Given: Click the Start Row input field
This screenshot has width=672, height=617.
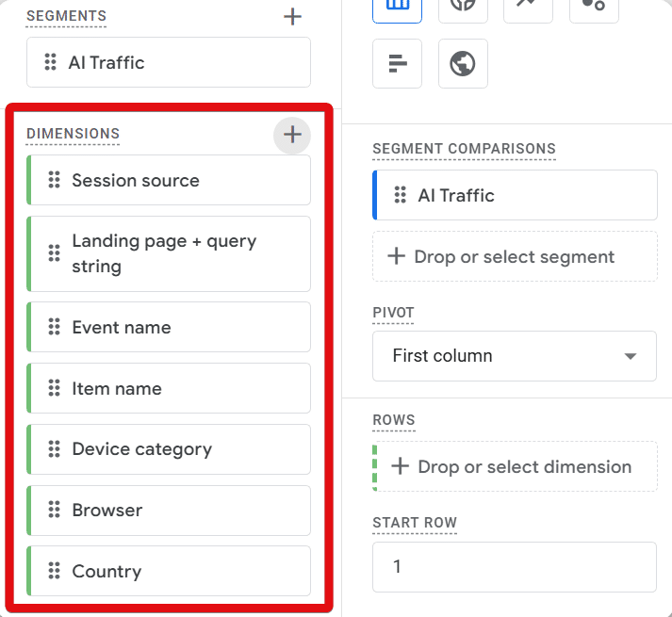Looking at the screenshot, I should click(515, 567).
